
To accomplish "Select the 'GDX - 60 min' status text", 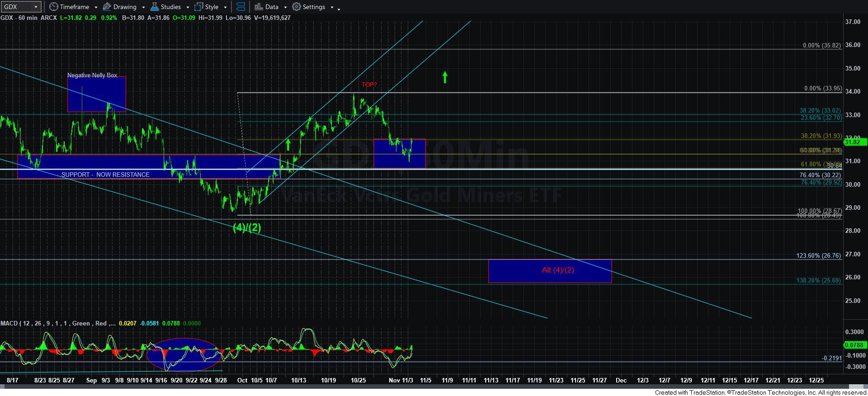I will tap(19, 18).
